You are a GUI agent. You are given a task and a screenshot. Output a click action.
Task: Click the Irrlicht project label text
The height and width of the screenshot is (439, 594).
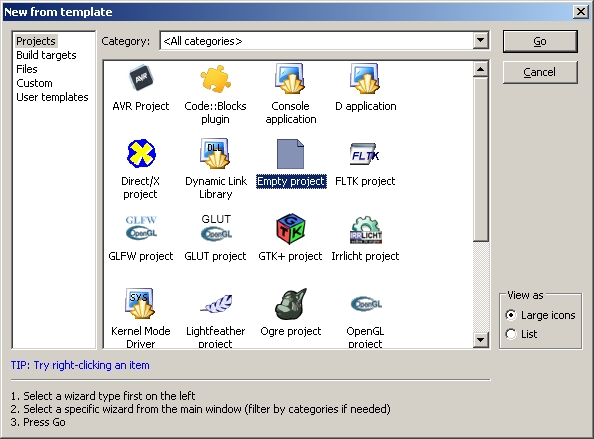(365, 256)
